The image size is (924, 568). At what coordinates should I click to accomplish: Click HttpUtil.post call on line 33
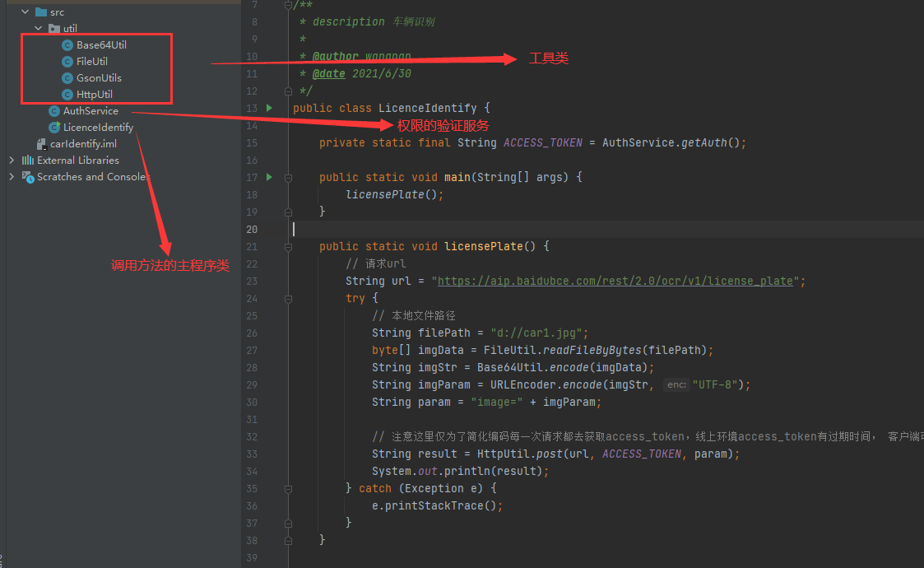(605, 454)
